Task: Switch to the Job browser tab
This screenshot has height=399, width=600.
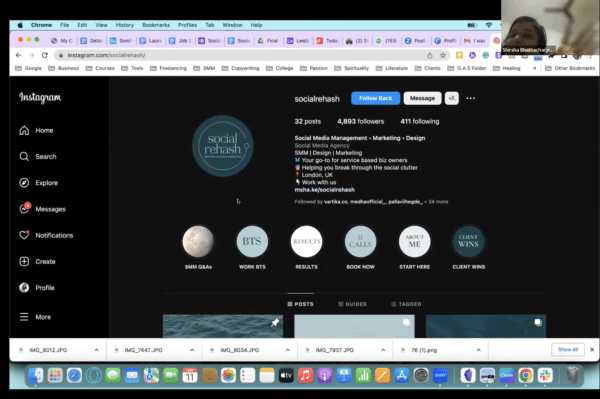Action: pos(180,41)
